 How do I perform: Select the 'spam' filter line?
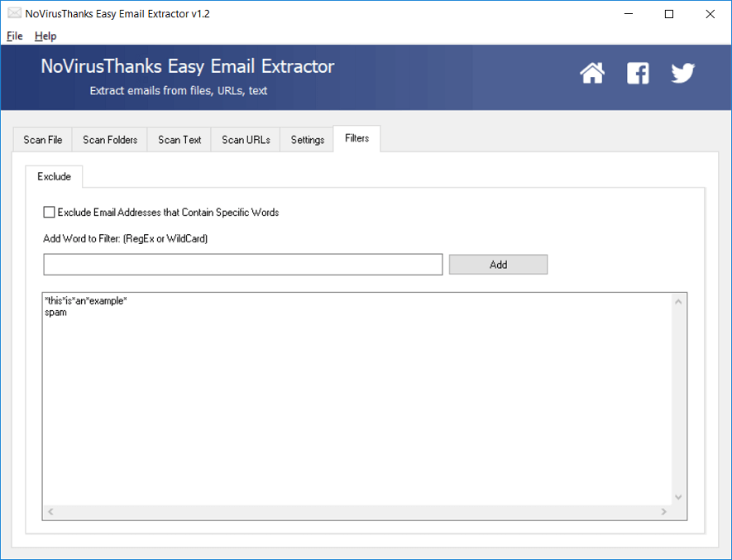55,313
